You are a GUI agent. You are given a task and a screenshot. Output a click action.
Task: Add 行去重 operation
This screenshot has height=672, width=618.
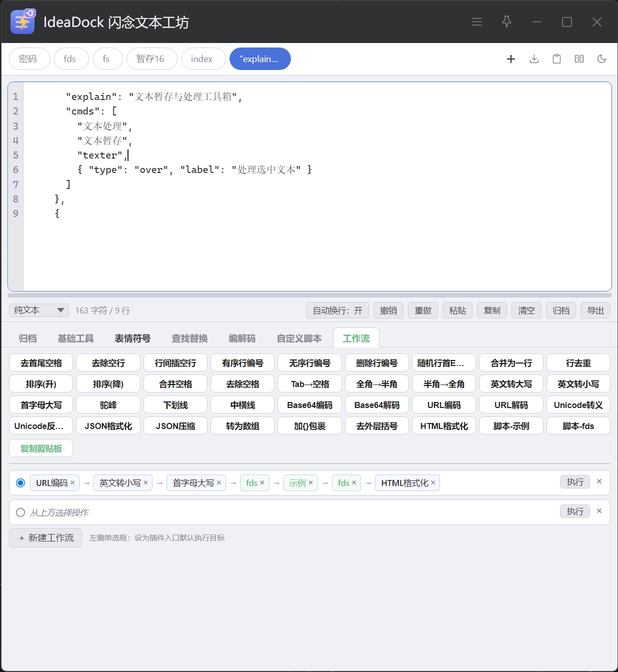(x=578, y=363)
